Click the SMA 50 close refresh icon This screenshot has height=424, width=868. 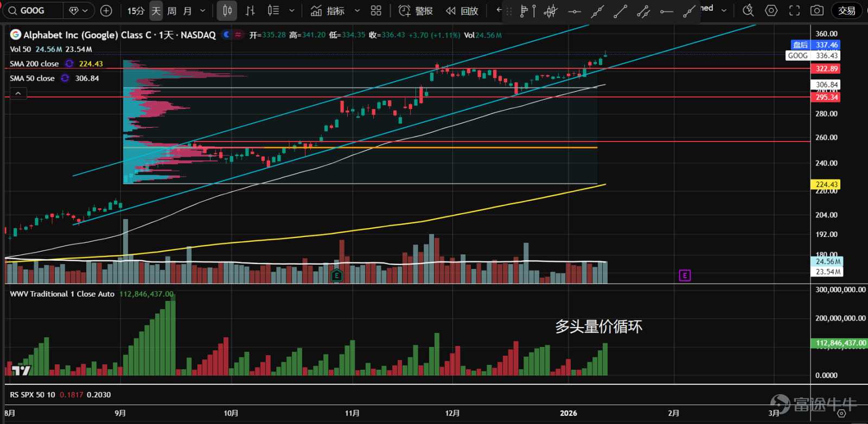tap(65, 78)
